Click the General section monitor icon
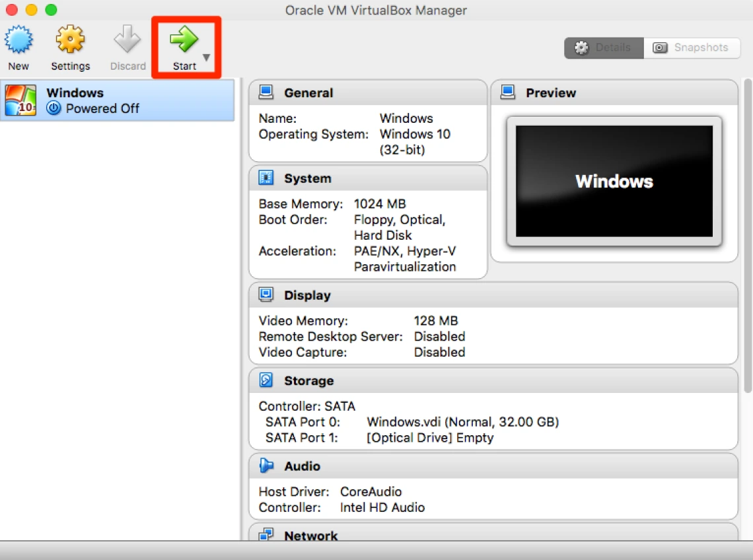 pos(266,92)
